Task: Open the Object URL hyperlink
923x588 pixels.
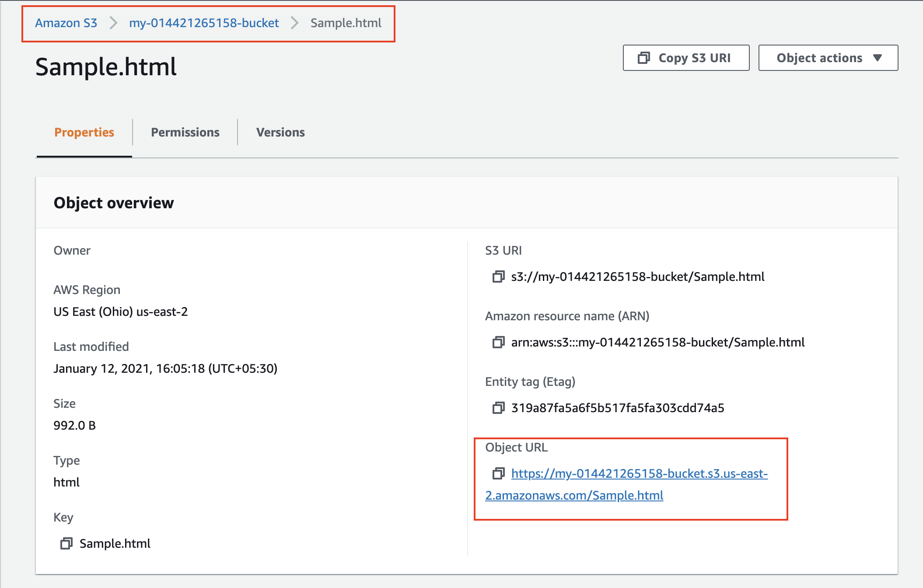Action: [x=626, y=484]
